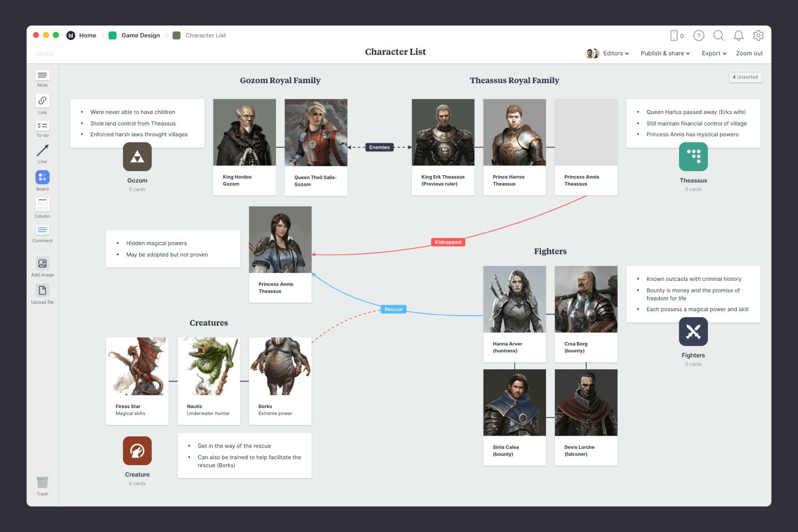This screenshot has height=532, width=798.
Task: Open the Fighters board icon
Action: click(693, 331)
